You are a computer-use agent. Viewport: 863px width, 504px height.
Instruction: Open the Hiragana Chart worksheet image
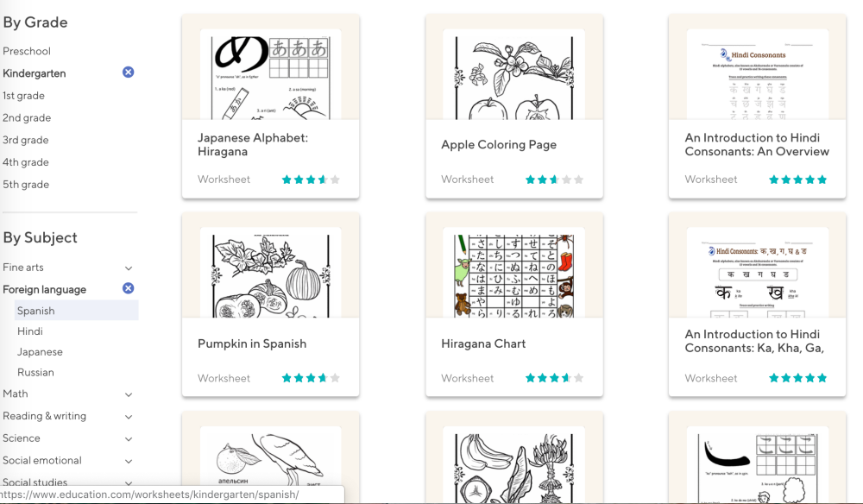coord(513,272)
